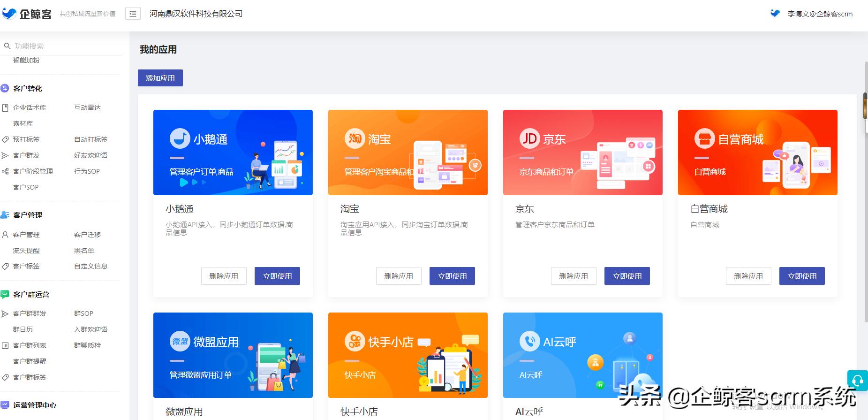Open 互动雷达 in the sidebar
Viewport: 868px width, 420px height.
pyautogui.click(x=87, y=107)
